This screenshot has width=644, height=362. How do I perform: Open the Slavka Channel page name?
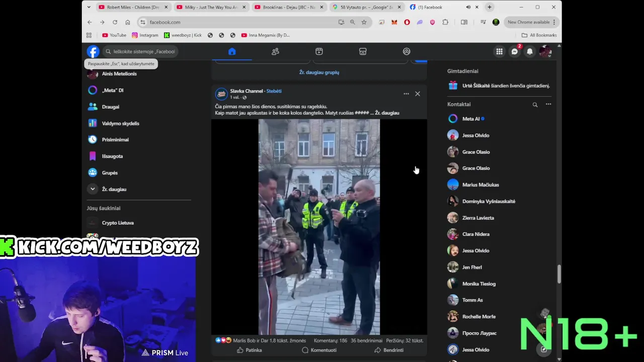[247, 91]
